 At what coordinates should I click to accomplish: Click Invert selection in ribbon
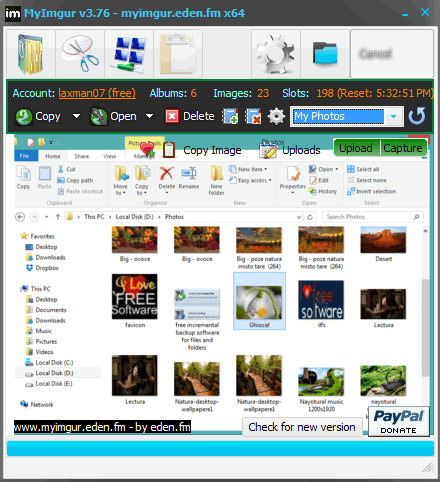(x=371, y=191)
